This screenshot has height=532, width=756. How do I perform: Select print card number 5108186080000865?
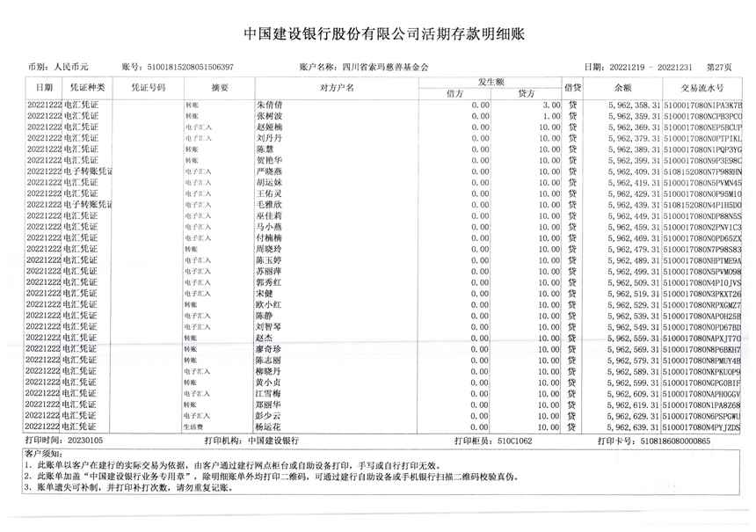(675, 441)
